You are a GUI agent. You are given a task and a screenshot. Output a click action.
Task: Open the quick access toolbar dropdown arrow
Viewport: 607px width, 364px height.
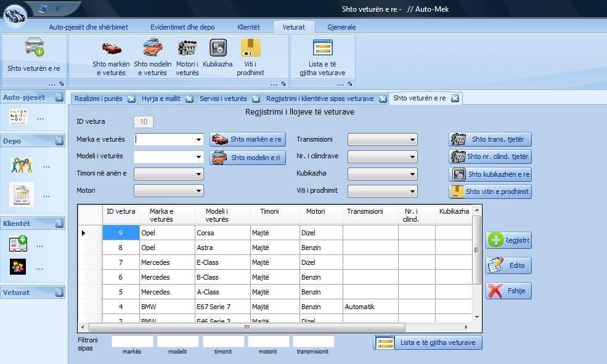58,8
